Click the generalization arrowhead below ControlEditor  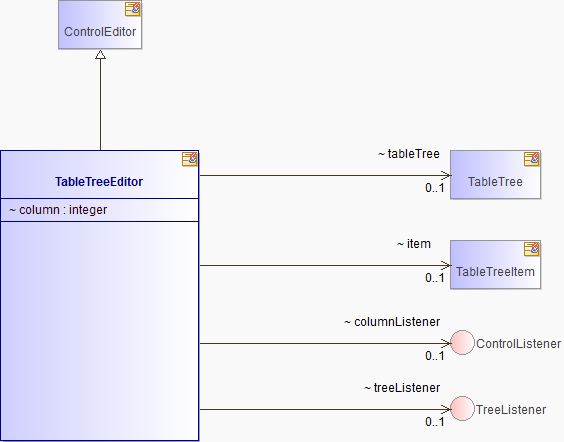[100, 55]
